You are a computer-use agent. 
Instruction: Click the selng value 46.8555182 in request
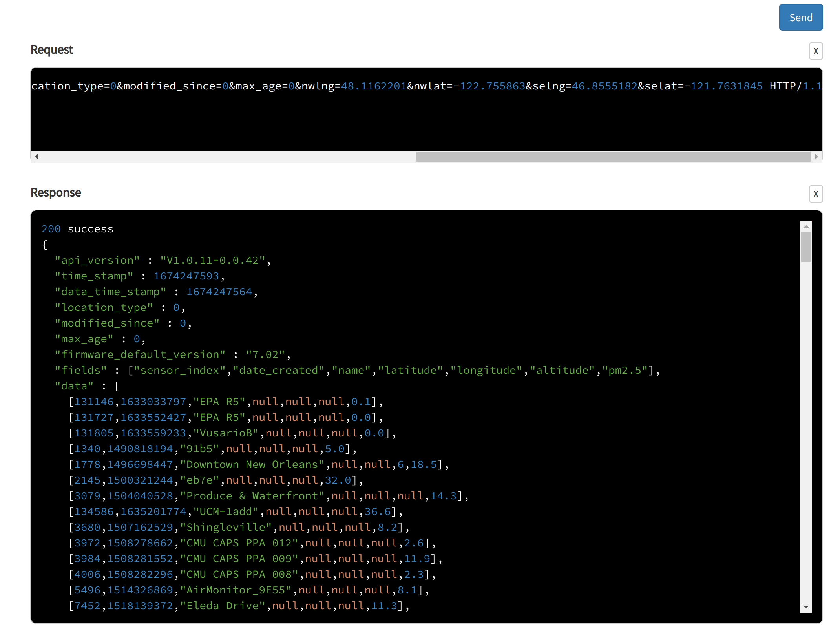[604, 86]
